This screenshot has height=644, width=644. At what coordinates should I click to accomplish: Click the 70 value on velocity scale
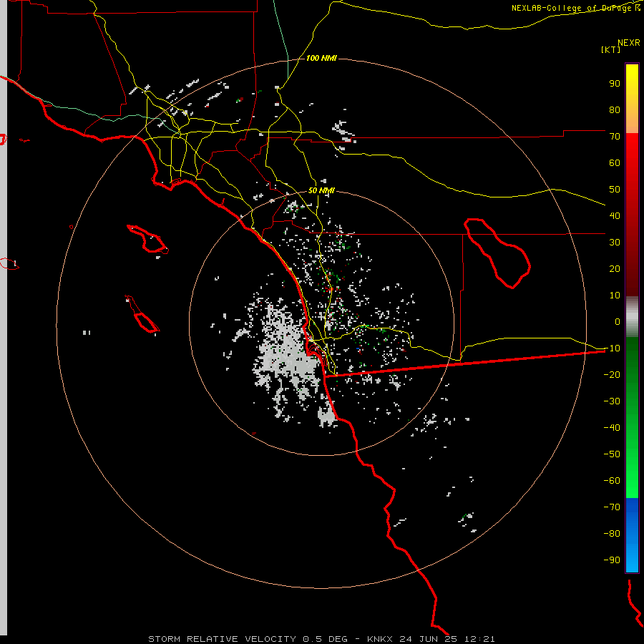615,137
